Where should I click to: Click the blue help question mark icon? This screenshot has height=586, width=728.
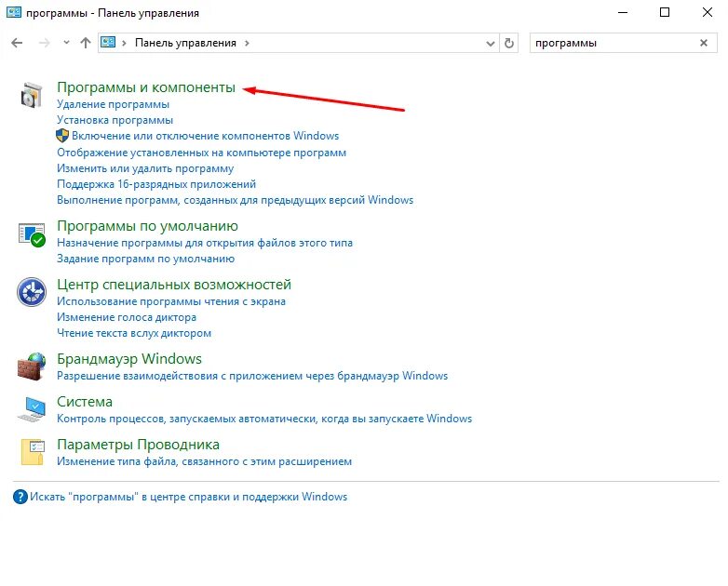[20, 497]
